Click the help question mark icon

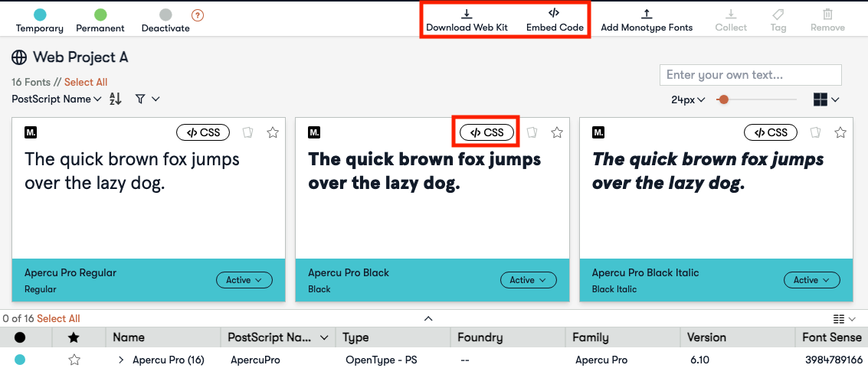coord(198,15)
